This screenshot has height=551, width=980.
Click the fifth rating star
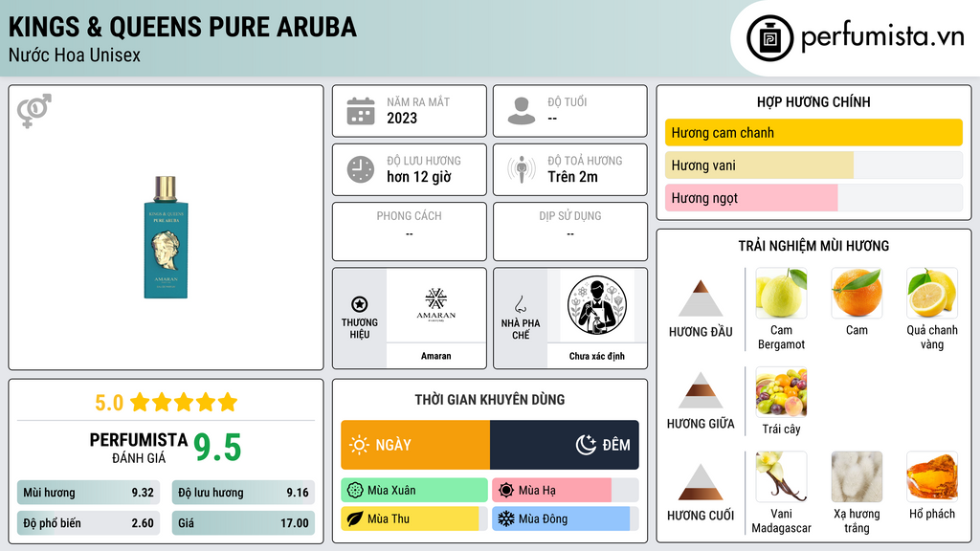pyautogui.click(x=228, y=402)
